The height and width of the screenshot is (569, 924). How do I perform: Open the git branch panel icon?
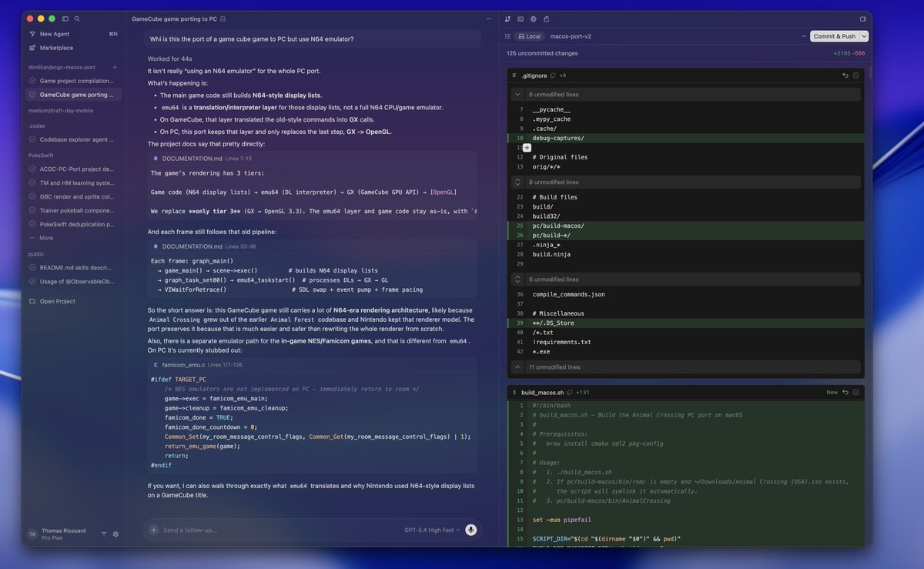tap(507, 18)
